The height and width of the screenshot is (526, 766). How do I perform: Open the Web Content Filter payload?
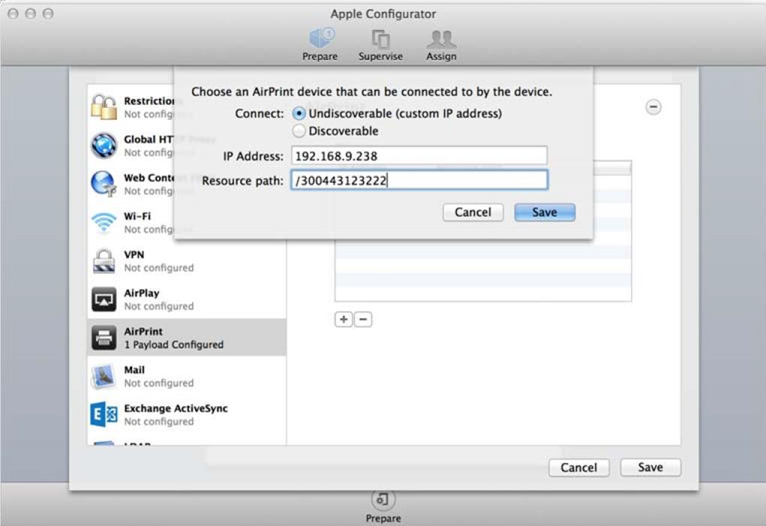tap(105, 184)
